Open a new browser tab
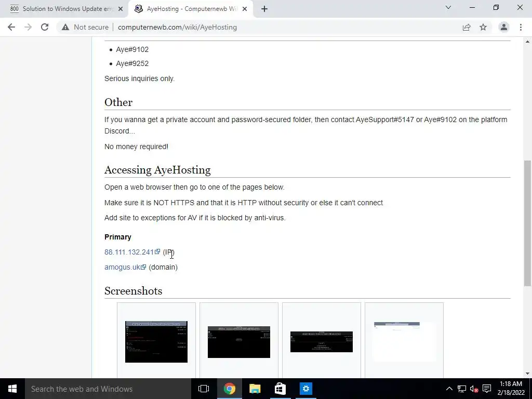 [264, 9]
